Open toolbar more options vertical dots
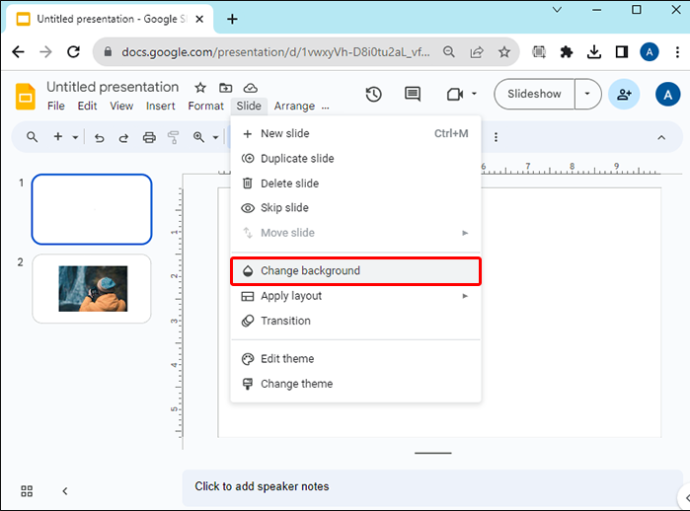This screenshot has width=690, height=511. point(496,137)
